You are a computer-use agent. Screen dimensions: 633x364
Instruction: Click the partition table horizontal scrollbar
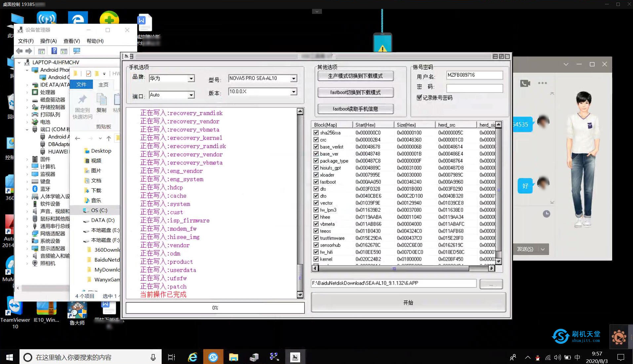(403, 269)
